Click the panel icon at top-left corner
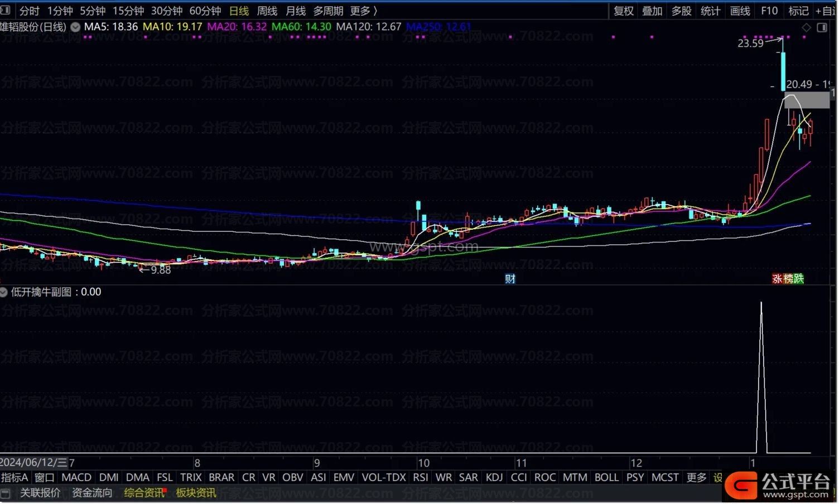 pos(6,10)
